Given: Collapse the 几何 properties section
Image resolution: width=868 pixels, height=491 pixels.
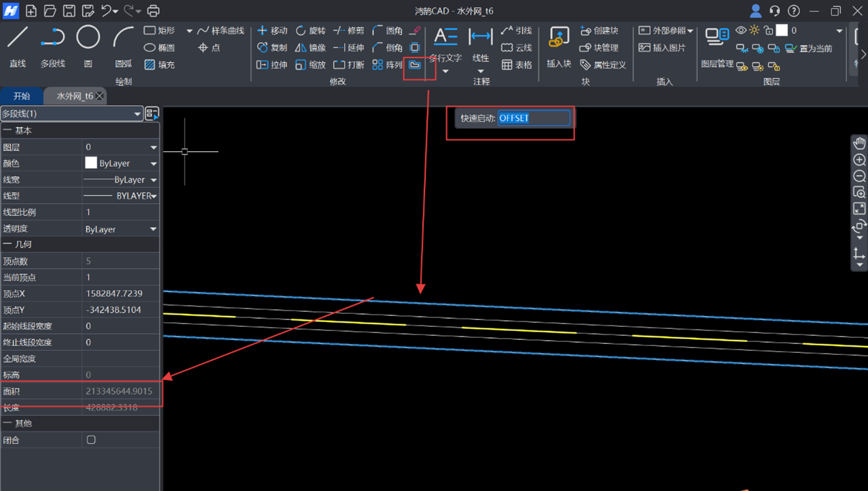Looking at the screenshot, I should pyautogui.click(x=8, y=244).
